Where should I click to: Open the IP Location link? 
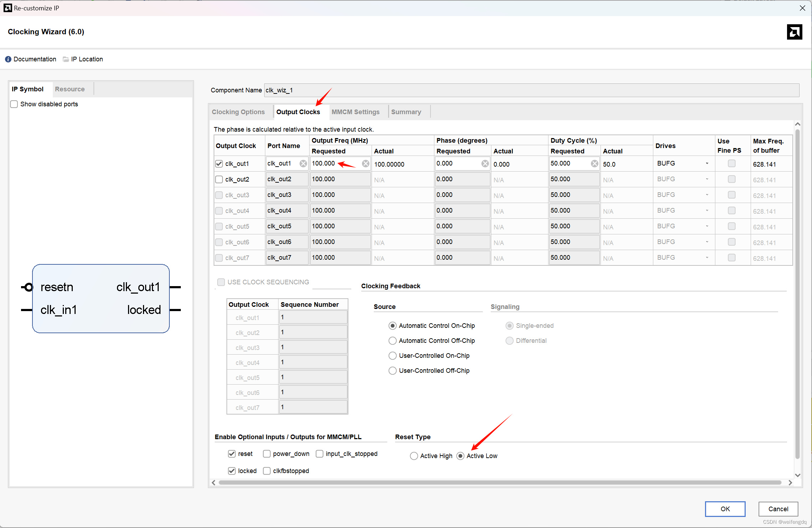click(x=87, y=59)
